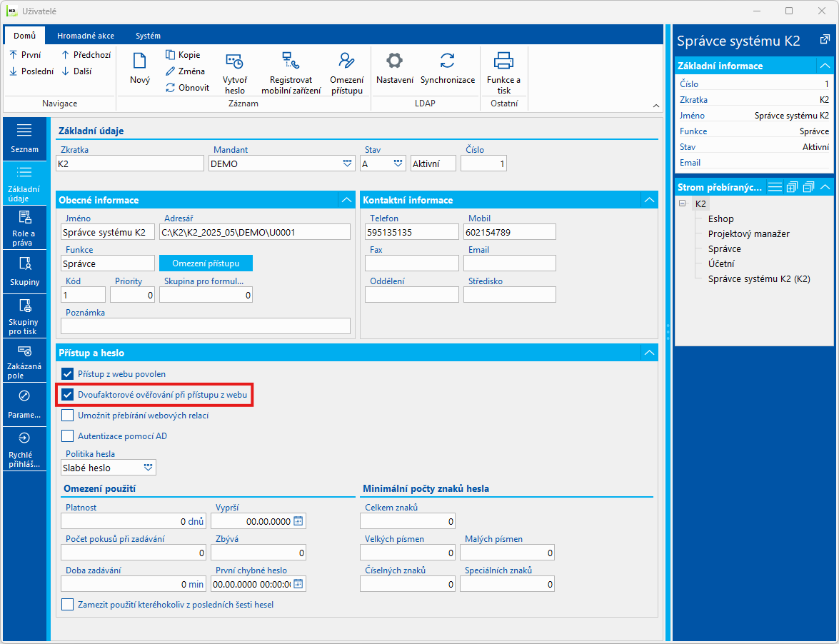839x644 pixels.
Task: Click the blue Omezení přístupu button
Action: coord(205,263)
